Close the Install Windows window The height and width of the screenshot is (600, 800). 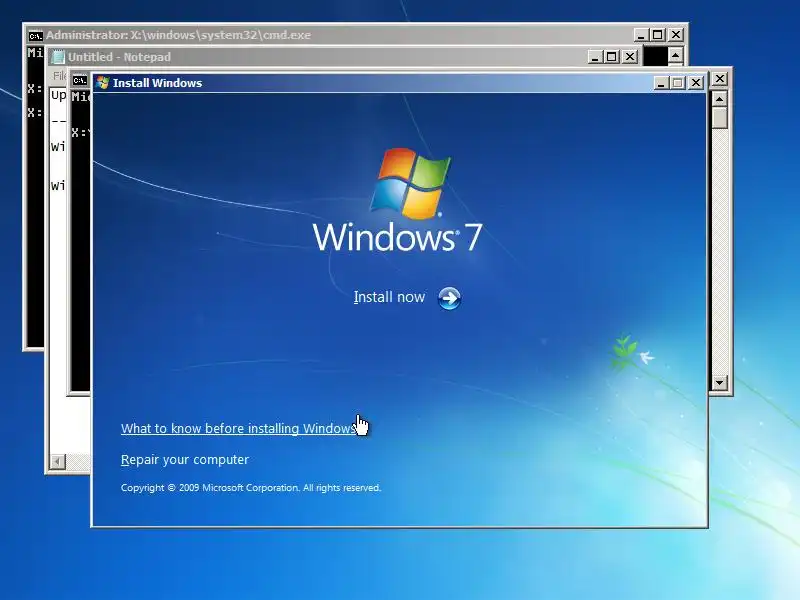[x=695, y=83]
